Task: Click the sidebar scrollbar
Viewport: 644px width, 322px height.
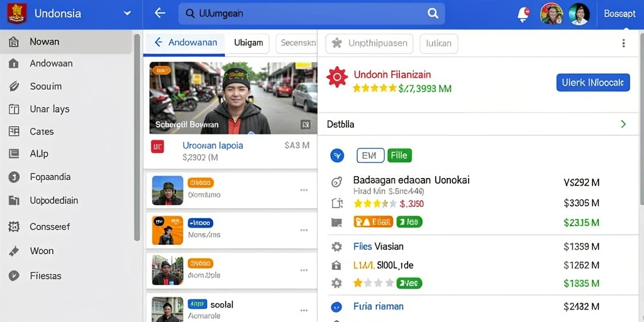Action: coord(137,138)
